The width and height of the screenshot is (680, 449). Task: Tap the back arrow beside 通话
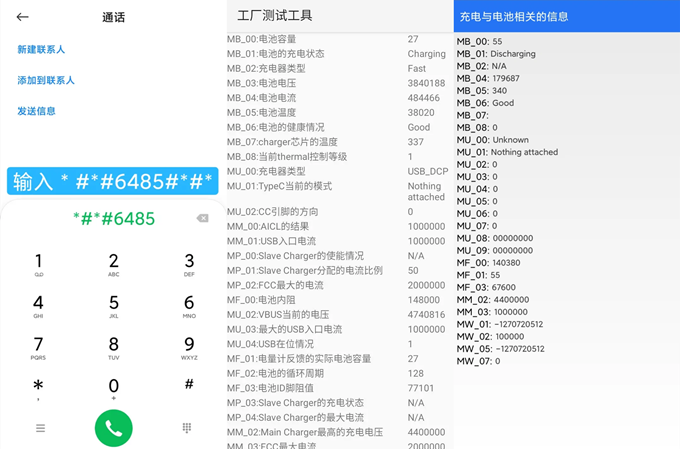[22, 17]
